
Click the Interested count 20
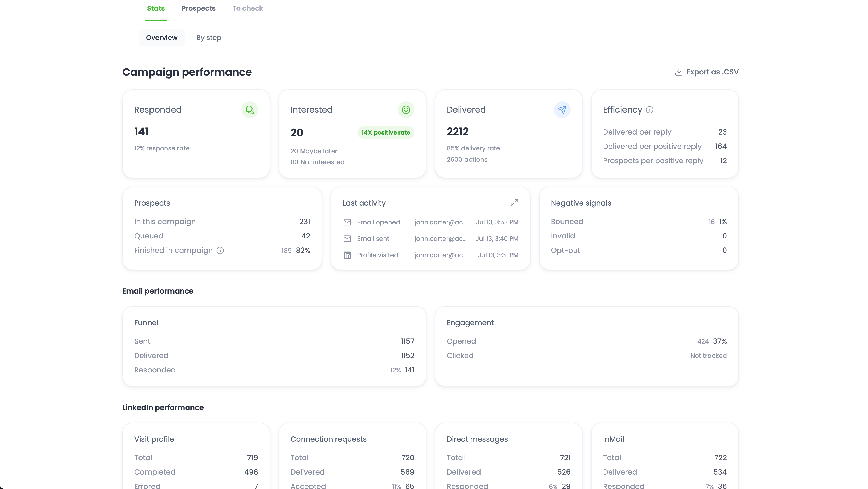(x=297, y=133)
